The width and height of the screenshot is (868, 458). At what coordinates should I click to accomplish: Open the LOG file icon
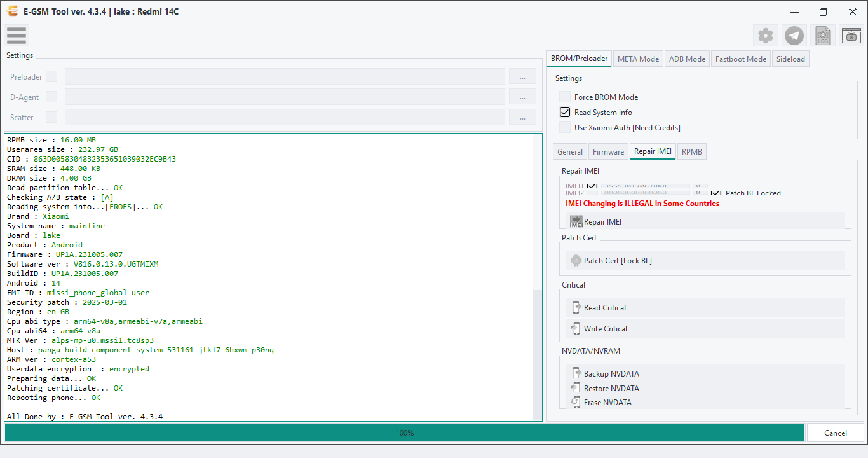tap(823, 36)
